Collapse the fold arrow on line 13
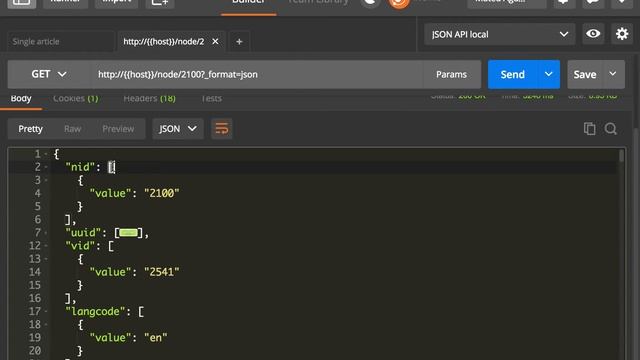 (46, 259)
